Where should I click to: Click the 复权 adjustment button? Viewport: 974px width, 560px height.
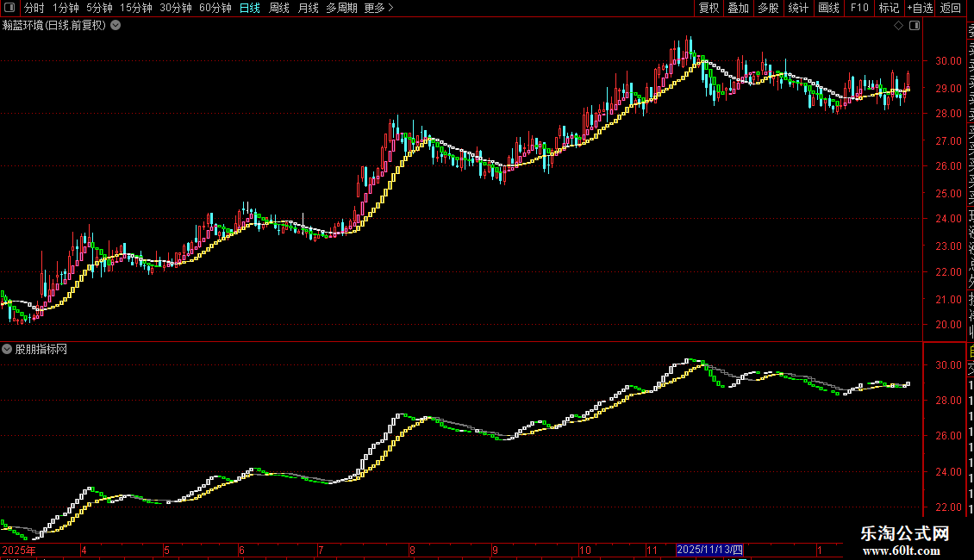pyautogui.click(x=709, y=8)
